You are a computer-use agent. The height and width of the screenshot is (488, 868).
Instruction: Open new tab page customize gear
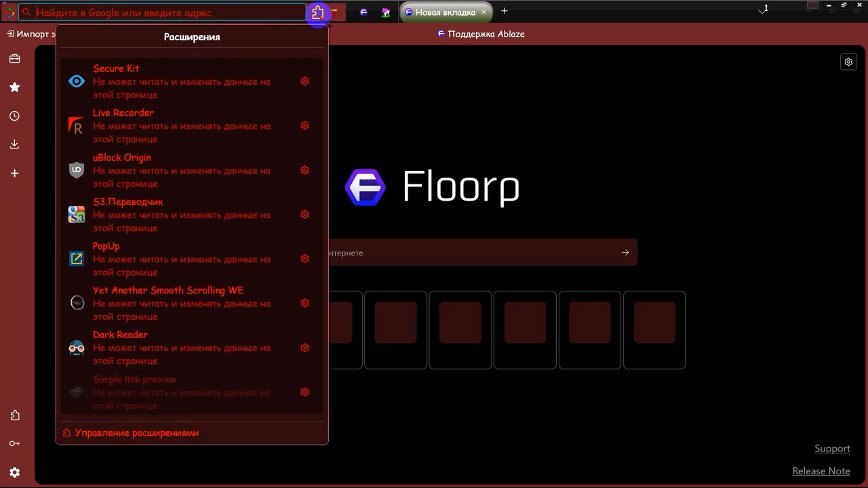848,62
